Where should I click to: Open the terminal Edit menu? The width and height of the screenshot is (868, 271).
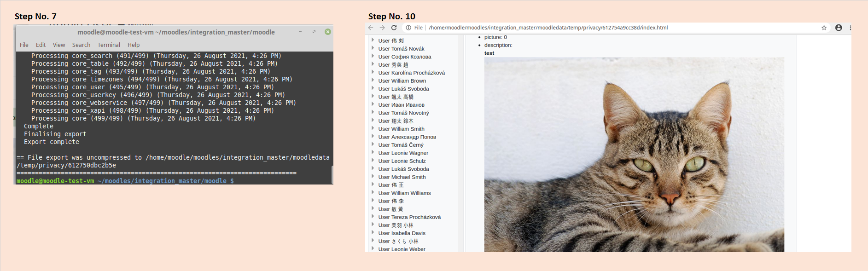(41, 45)
